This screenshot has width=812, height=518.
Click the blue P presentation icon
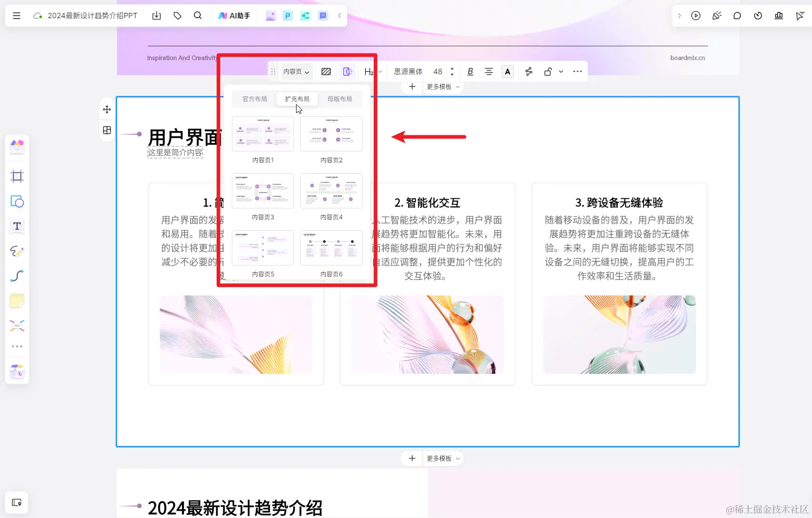click(x=288, y=16)
